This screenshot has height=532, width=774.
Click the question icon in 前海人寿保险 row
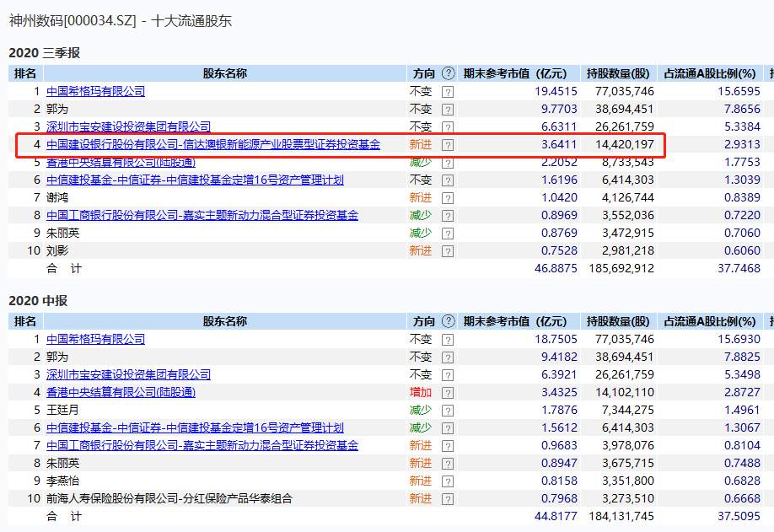448,499
